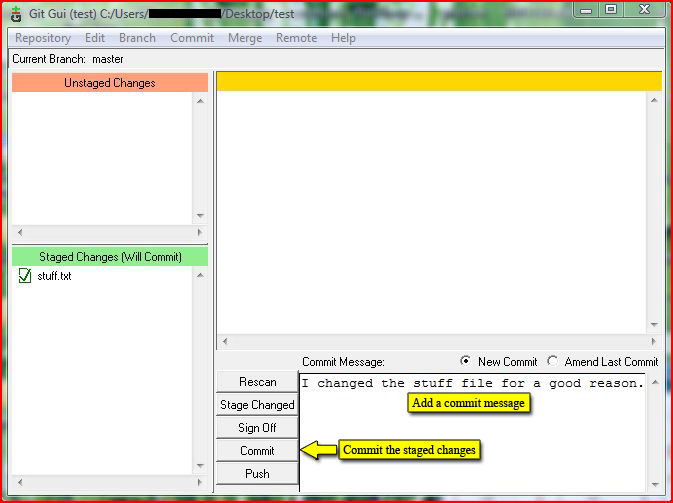Click the Commit Message: label

(343, 362)
